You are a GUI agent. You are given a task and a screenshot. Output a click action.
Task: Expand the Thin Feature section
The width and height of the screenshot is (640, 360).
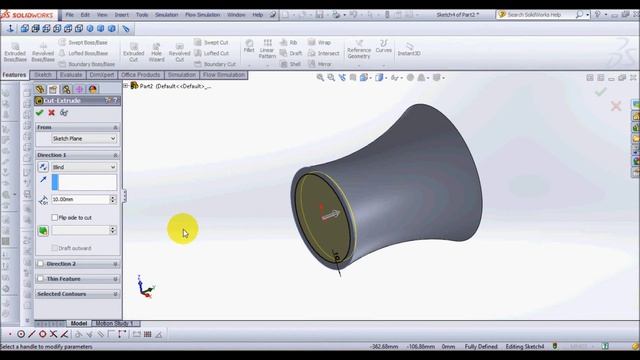[115, 279]
